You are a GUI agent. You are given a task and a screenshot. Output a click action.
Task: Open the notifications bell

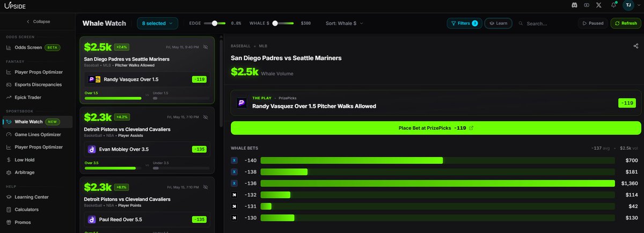(x=613, y=5)
